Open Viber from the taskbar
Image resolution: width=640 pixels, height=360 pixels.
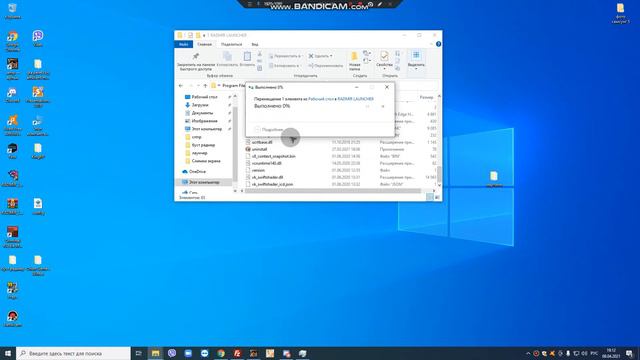click(x=172, y=353)
